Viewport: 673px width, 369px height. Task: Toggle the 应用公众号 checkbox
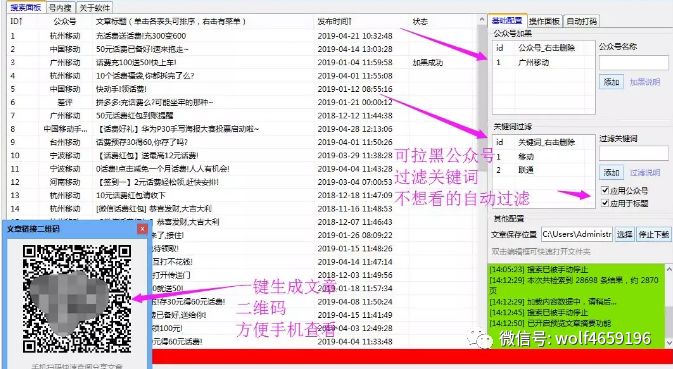click(605, 190)
